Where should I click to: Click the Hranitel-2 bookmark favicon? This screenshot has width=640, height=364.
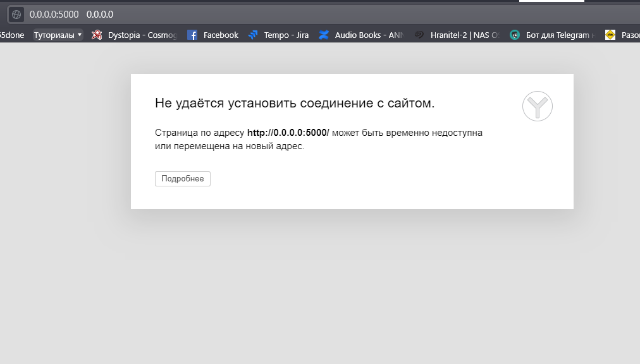(x=419, y=35)
